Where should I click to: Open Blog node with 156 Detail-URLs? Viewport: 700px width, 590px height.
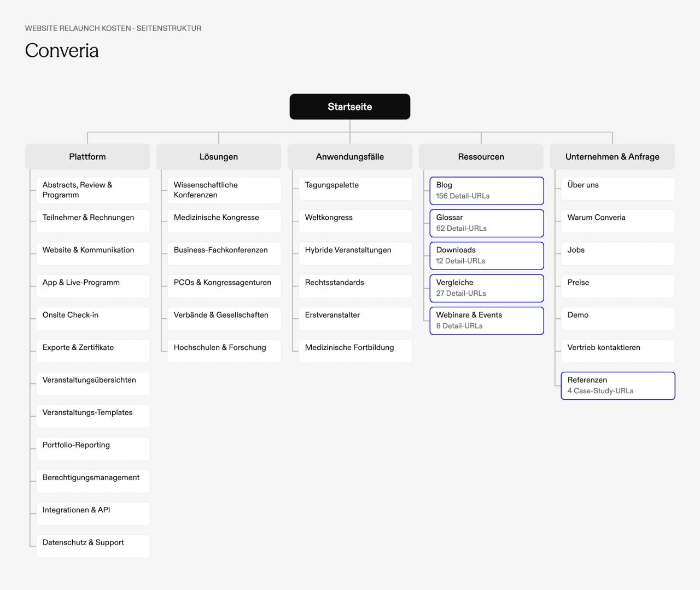(487, 190)
